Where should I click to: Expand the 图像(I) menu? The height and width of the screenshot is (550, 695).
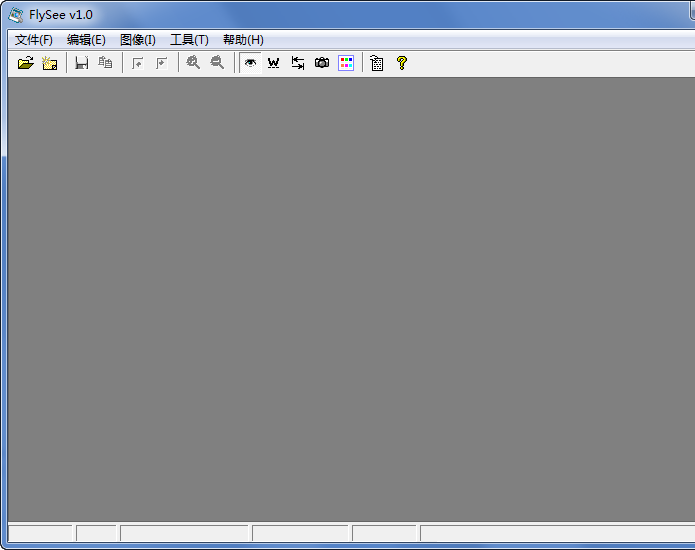click(138, 40)
